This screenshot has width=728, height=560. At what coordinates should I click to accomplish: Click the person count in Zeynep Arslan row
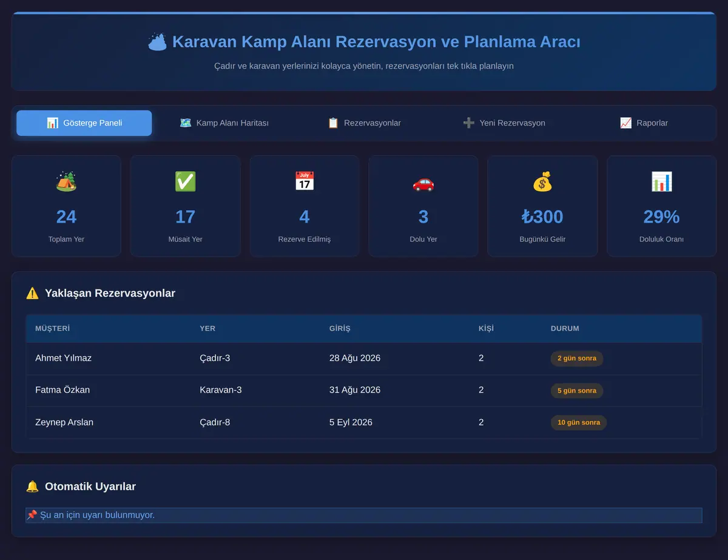tap(481, 423)
